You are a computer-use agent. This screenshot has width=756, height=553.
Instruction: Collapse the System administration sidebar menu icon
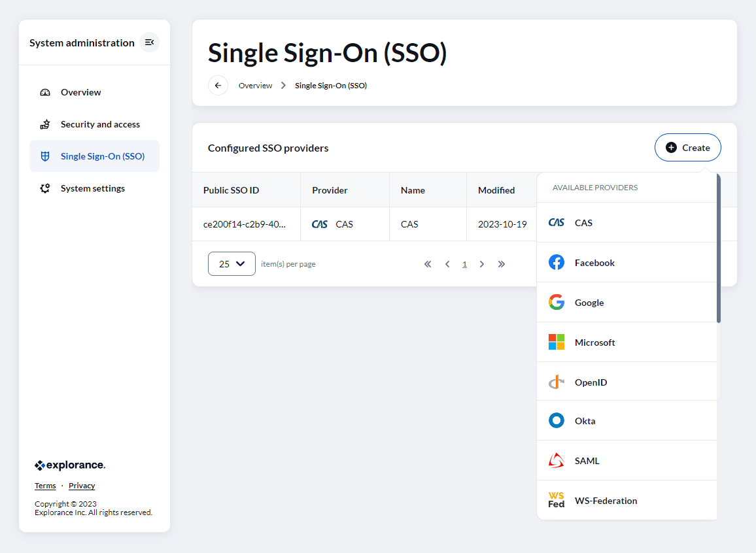(x=150, y=42)
